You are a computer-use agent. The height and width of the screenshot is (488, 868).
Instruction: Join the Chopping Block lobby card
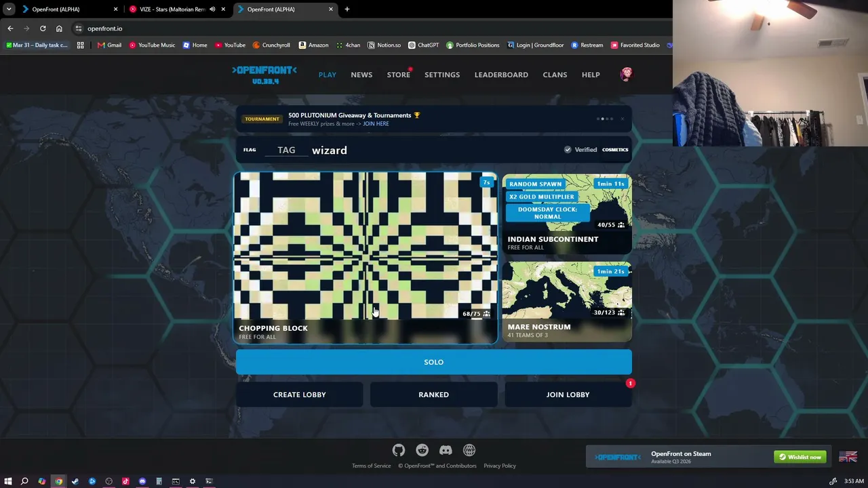pyautogui.click(x=366, y=258)
